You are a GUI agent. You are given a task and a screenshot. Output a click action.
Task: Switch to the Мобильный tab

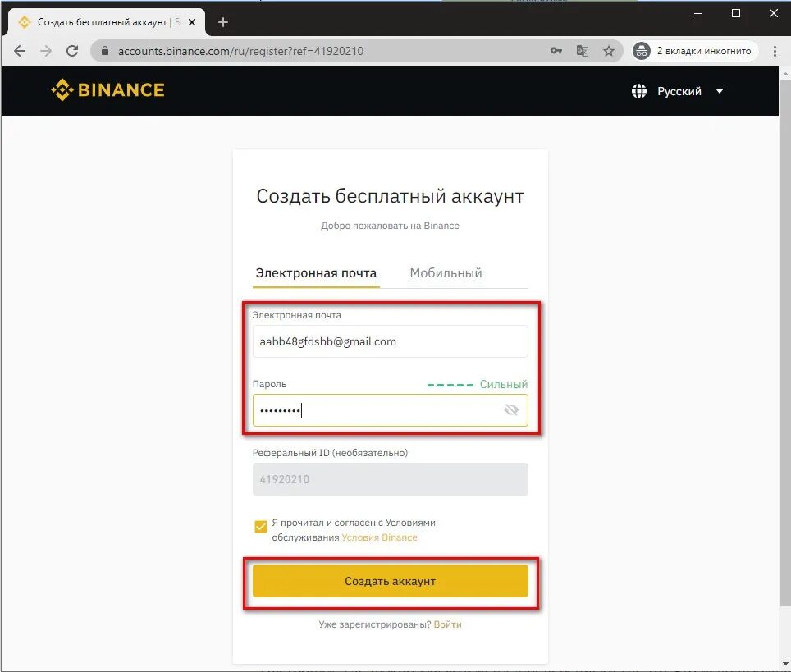446,273
